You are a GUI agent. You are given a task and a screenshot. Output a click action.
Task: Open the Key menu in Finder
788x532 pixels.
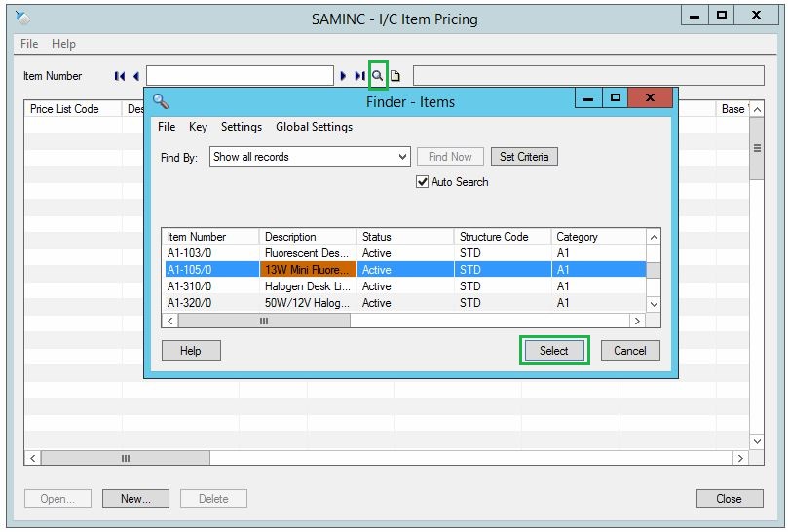(198, 127)
